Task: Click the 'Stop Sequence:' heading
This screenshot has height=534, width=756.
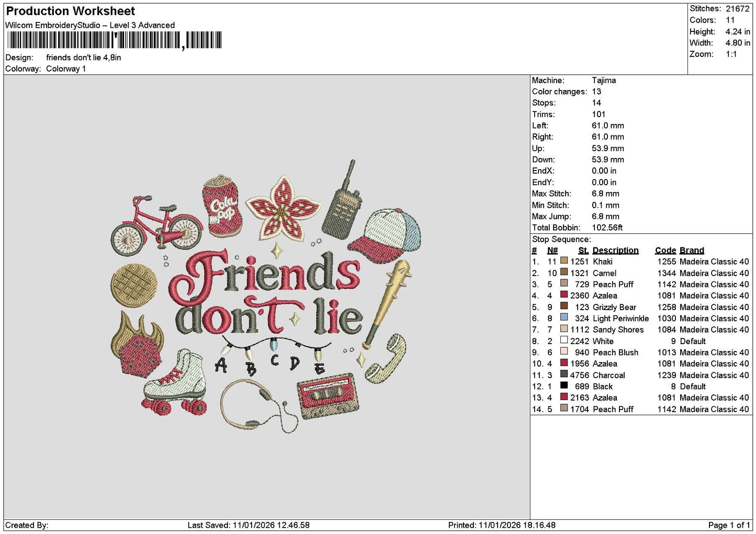Action: 561,240
